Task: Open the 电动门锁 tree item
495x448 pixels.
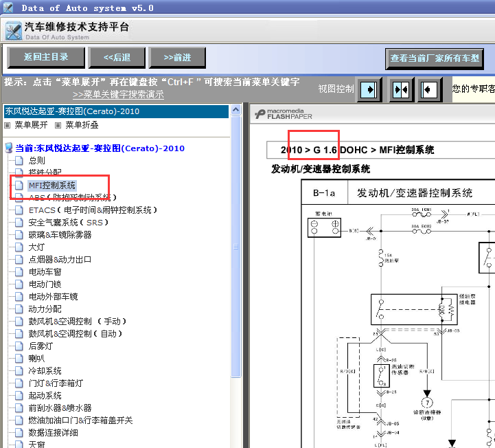Action: tap(45, 284)
